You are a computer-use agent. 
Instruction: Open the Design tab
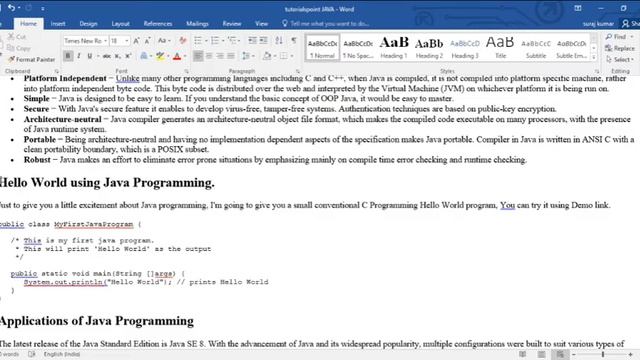[88, 24]
